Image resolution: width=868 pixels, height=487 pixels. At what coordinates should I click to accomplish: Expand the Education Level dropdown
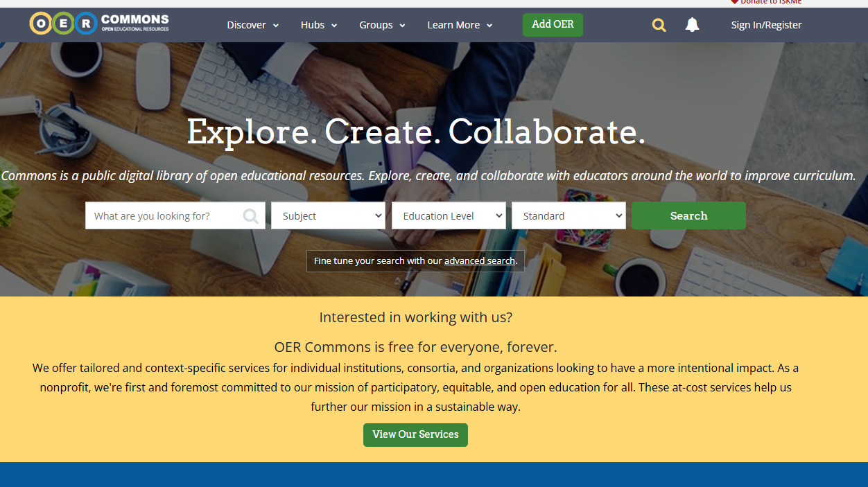pyautogui.click(x=449, y=215)
